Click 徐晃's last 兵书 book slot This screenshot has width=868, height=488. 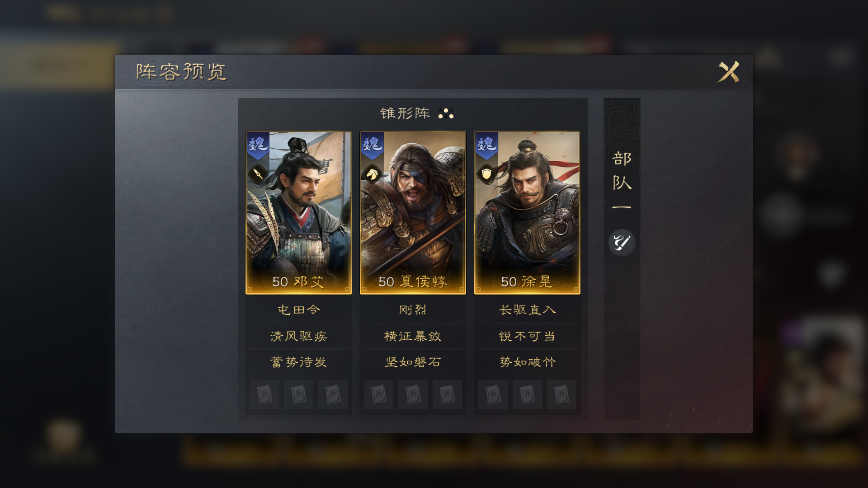click(x=561, y=394)
